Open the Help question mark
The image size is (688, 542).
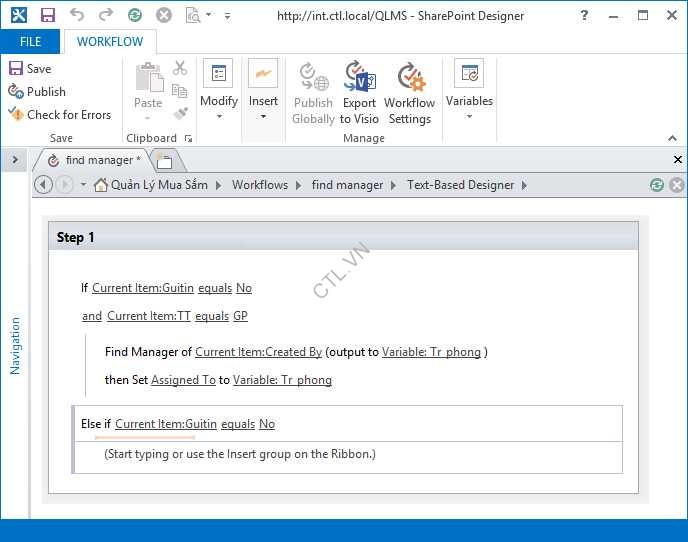[584, 15]
